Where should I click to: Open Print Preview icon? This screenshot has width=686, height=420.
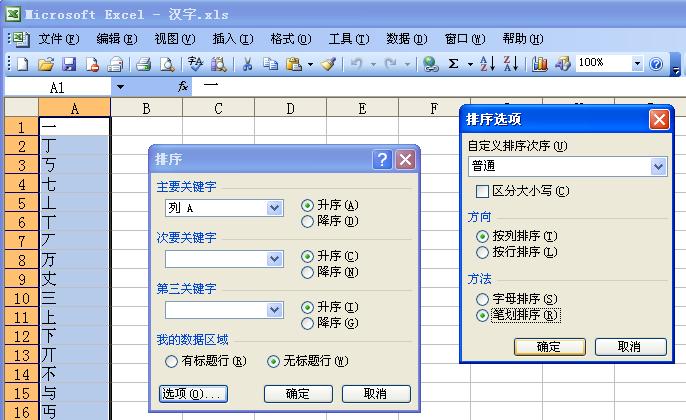pos(144,64)
